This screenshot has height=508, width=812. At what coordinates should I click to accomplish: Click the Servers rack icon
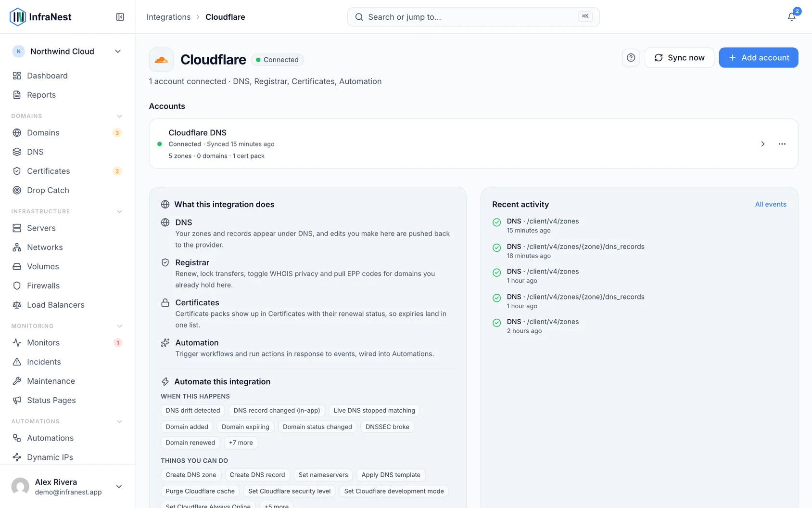pos(17,228)
